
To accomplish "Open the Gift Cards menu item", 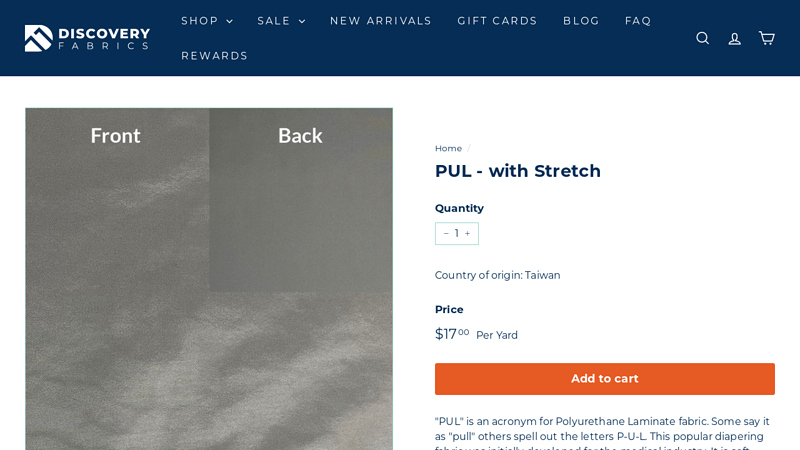I will 497,21.
